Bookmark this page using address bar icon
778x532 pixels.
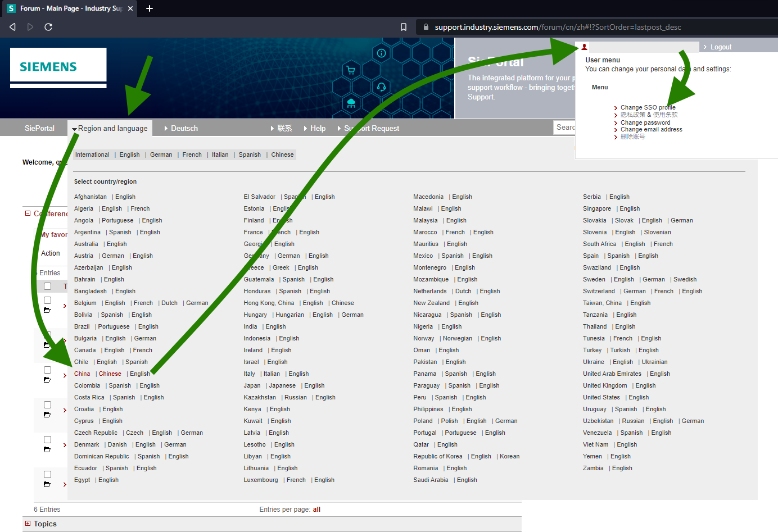point(403,27)
